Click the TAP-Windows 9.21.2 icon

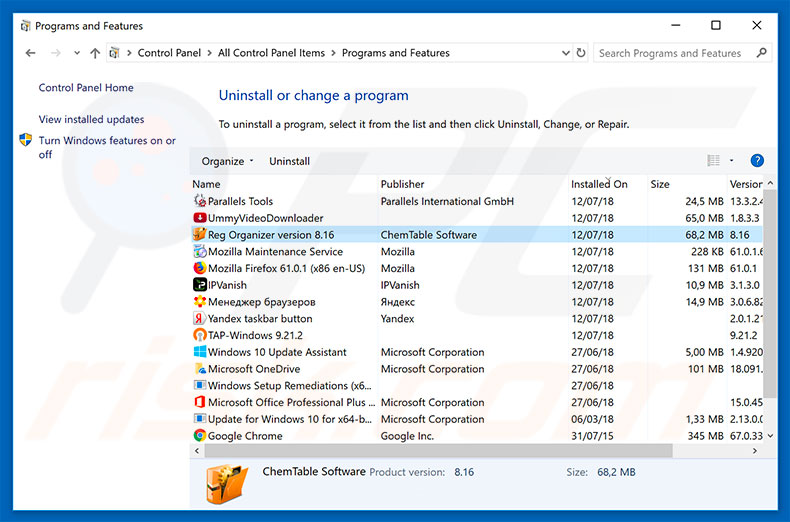tap(200, 335)
